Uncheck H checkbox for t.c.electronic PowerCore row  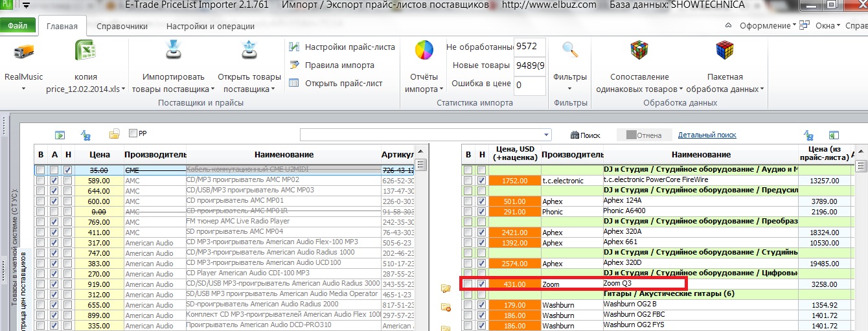point(481,180)
